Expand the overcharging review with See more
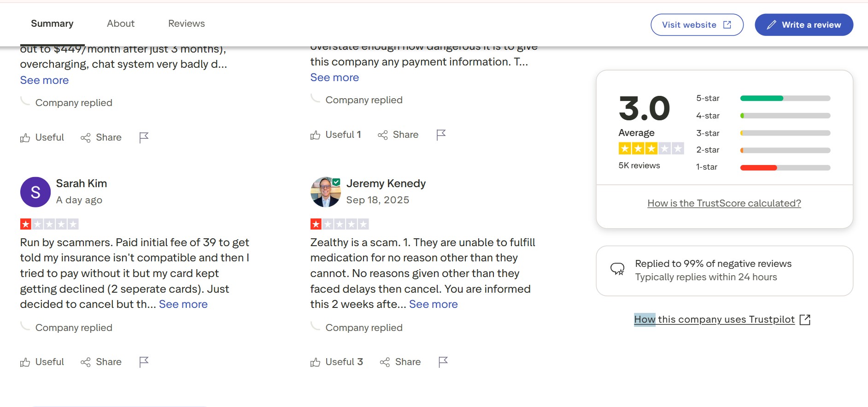Image resolution: width=868 pixels, height=407 pixels. [x=44, y=80]
